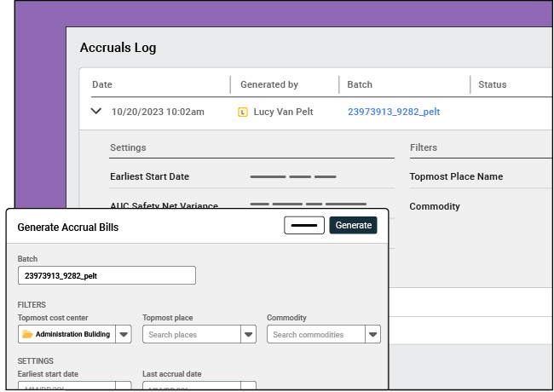Click Lucy Van Pelt's user avatar icon
This screenshot has width=554, height=392.
point(242,112)
